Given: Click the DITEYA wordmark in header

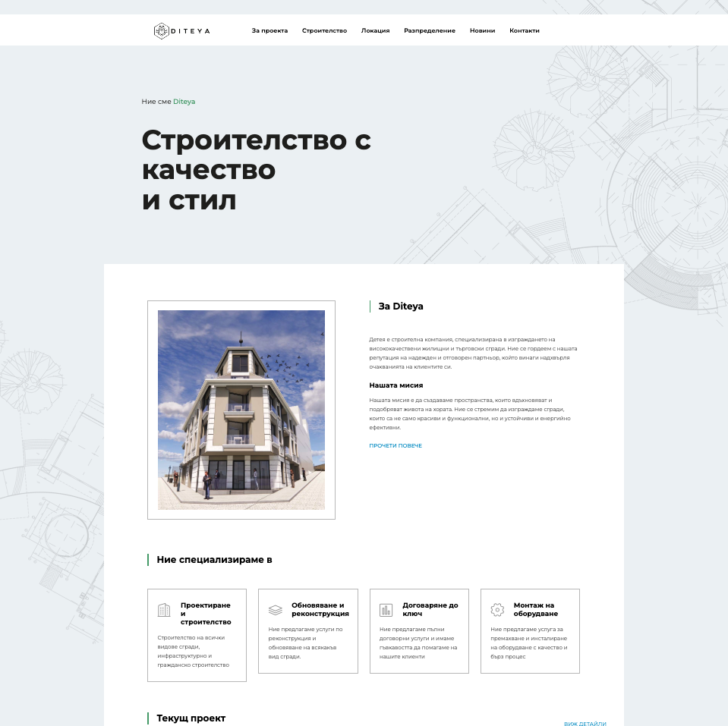Looking at the screenshot, I should click(x=191, y=31).
